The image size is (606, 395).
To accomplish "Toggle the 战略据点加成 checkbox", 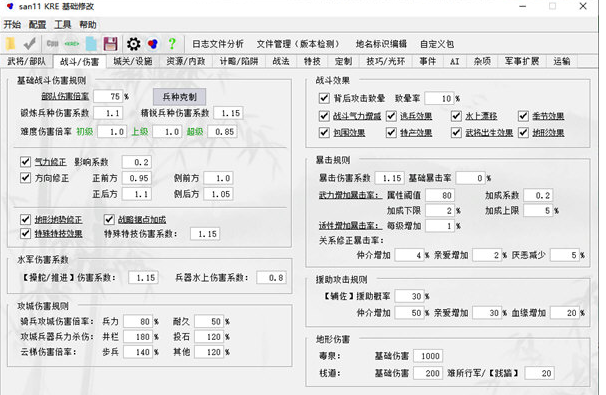I will (109, 220).
